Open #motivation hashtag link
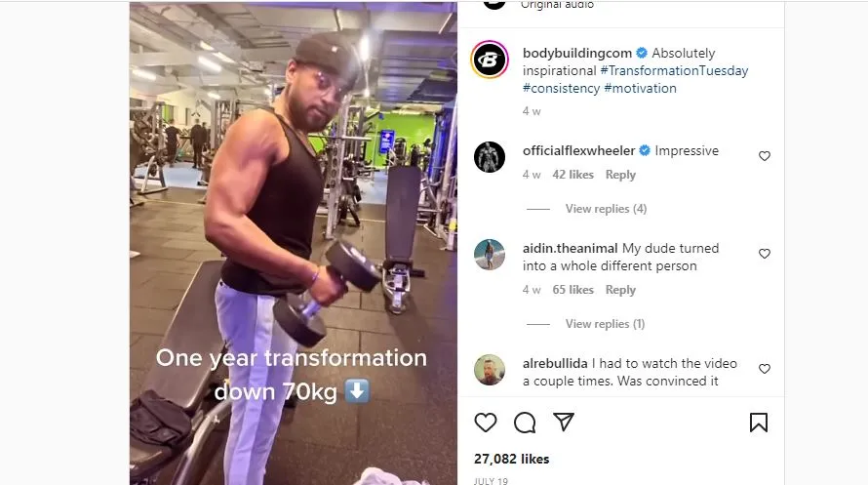The image size is (868, 485). click(641, 89)
